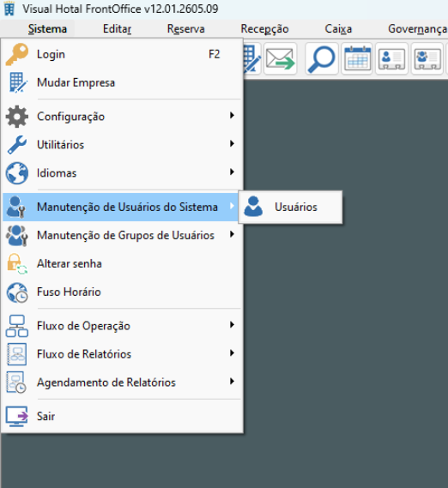Click the group guest card toolbar icon
The width and height of the screenshot is (448, 488).
tap(427, 59)
